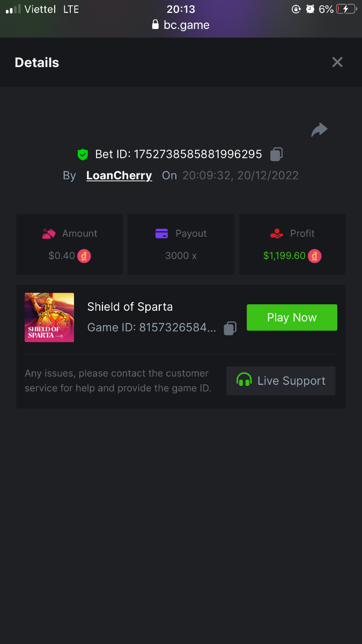Viewport: 362px width, 644px height.
Task: Tap the Bet ID number text
Action: [197, 155]
